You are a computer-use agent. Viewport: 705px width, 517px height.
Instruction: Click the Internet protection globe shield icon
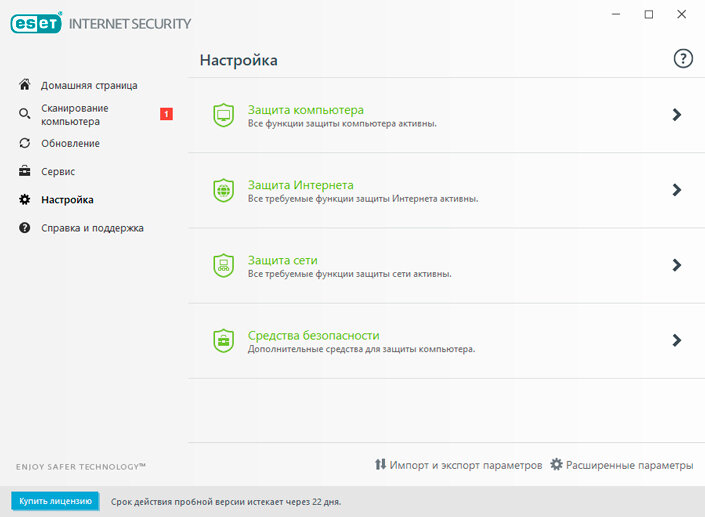point(223,190)
